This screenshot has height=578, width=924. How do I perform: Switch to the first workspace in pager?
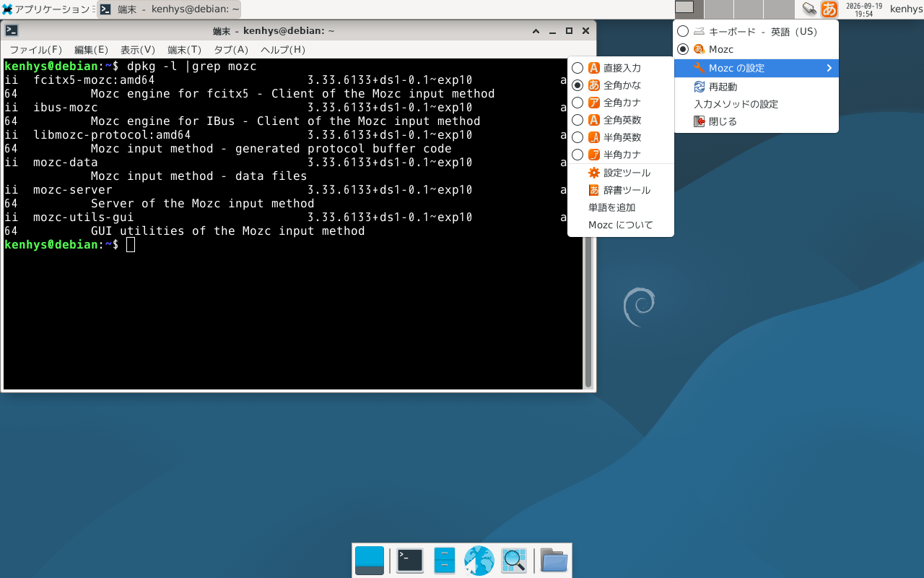click(x=689, y=9)
